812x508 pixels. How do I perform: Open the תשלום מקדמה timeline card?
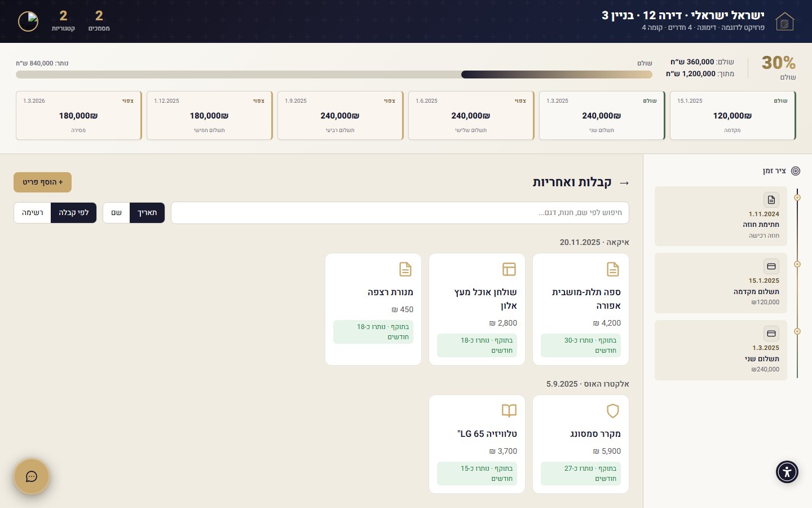(721, 283)
